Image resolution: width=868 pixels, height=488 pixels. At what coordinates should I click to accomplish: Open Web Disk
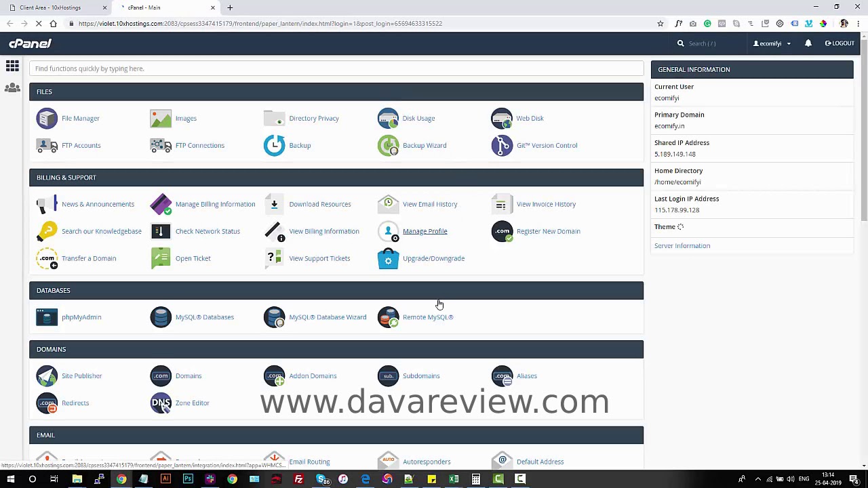point(530,118)
